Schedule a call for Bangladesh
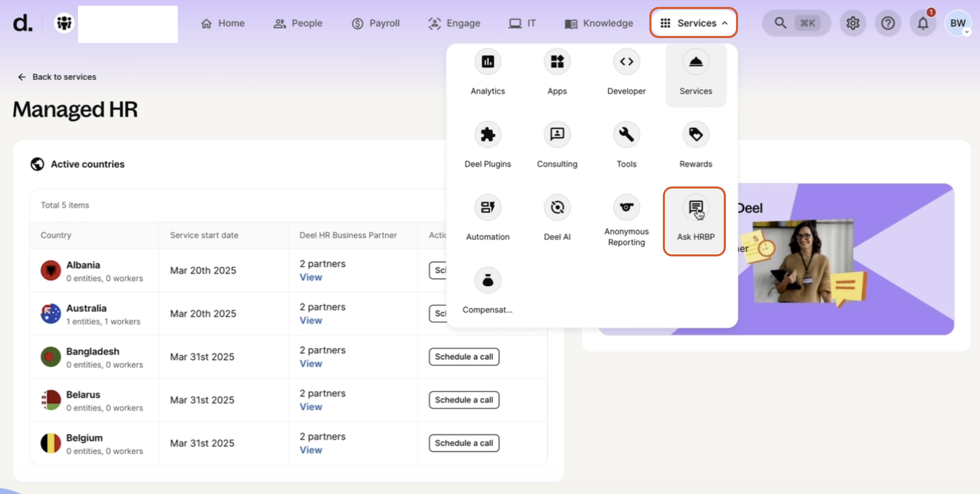The width and height of the screenshot is (980, 494). coord(464,357)
